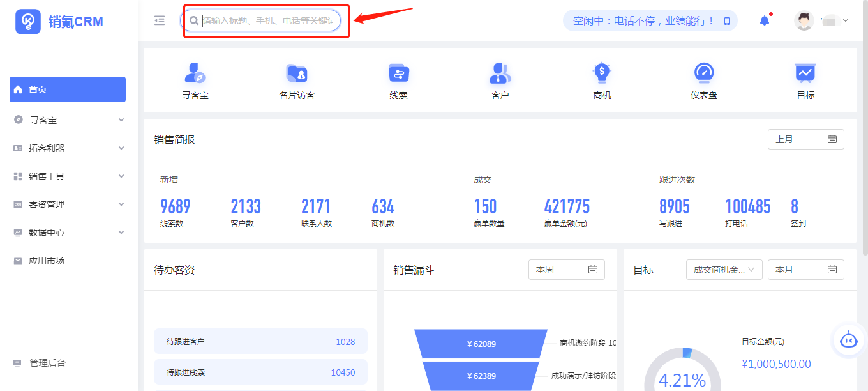Go to 应用市场 in the sidebar
868x391 pixels.
tap(46, 261)
